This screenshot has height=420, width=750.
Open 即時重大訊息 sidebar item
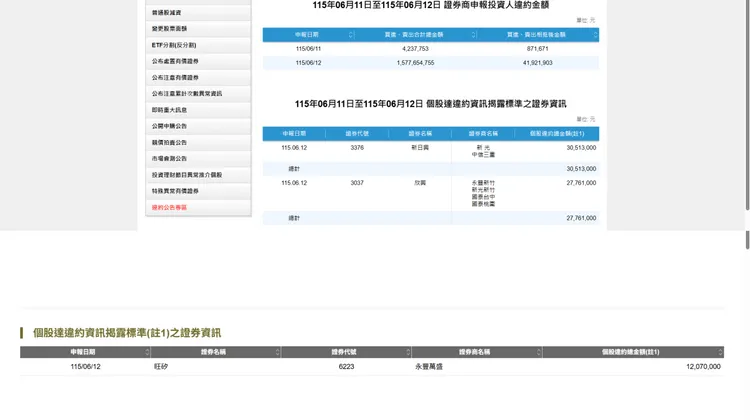click(198, 110)
